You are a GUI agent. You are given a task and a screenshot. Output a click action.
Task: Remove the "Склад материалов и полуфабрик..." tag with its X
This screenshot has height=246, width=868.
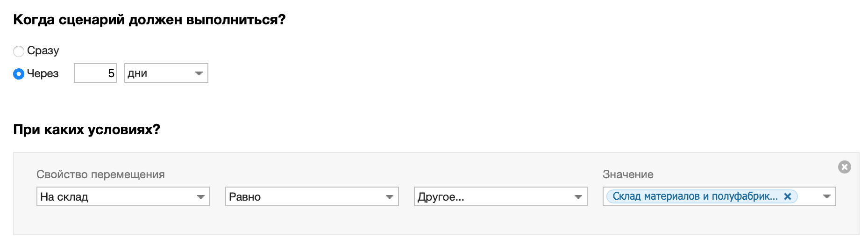pyautogui.click(x=788, y=196)
